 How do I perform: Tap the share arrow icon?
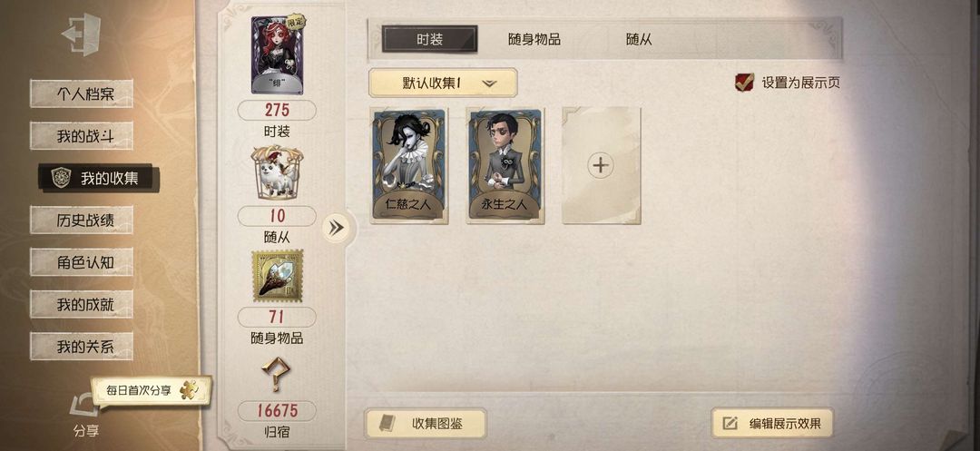coord(83,406)
